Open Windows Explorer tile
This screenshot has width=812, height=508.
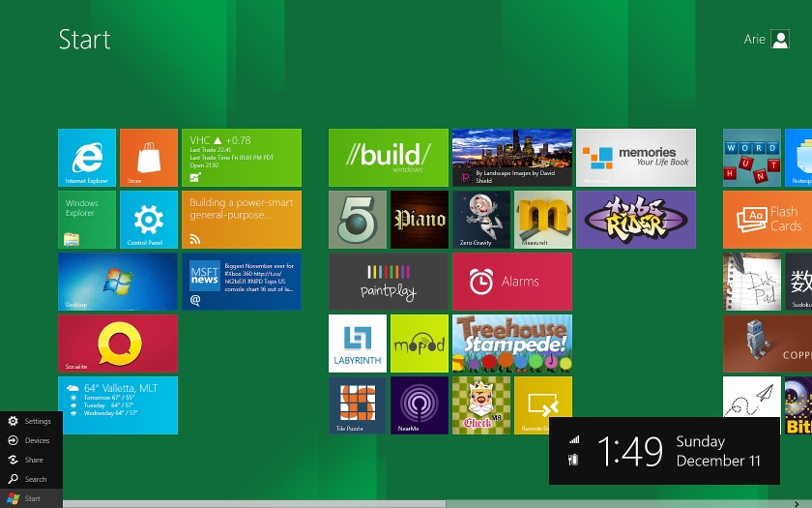click(x=87, y=220)
